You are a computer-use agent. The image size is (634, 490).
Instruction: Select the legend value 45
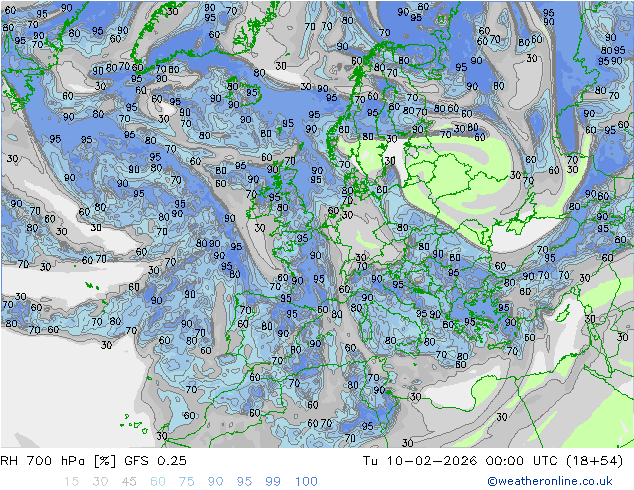[129, 481]
